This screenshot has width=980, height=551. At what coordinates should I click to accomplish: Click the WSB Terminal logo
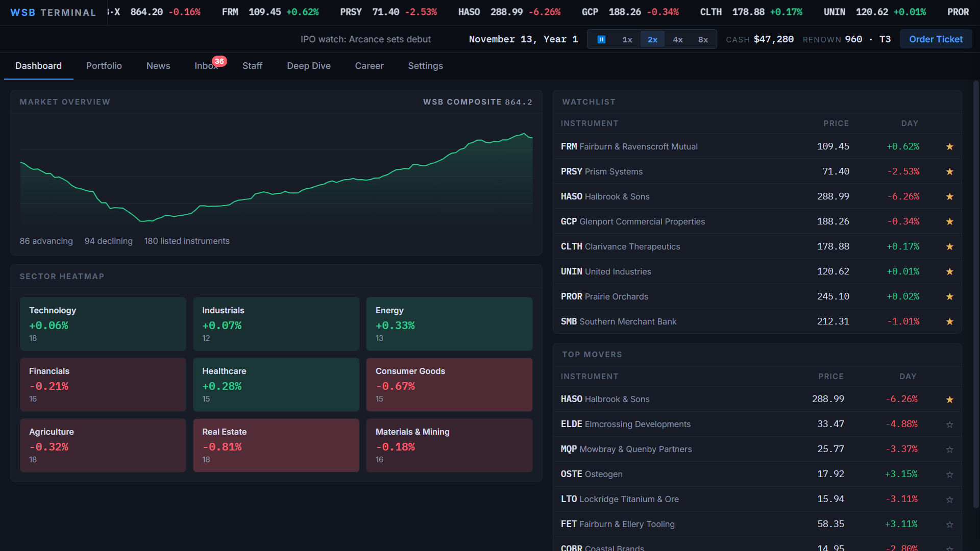53,12
